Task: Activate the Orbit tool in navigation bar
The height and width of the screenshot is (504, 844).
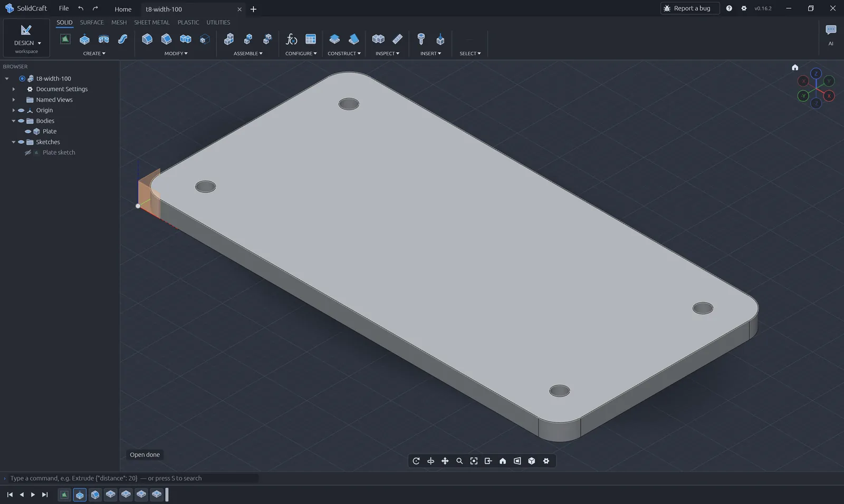Action: pyautogui.click(x=416, y=461)
